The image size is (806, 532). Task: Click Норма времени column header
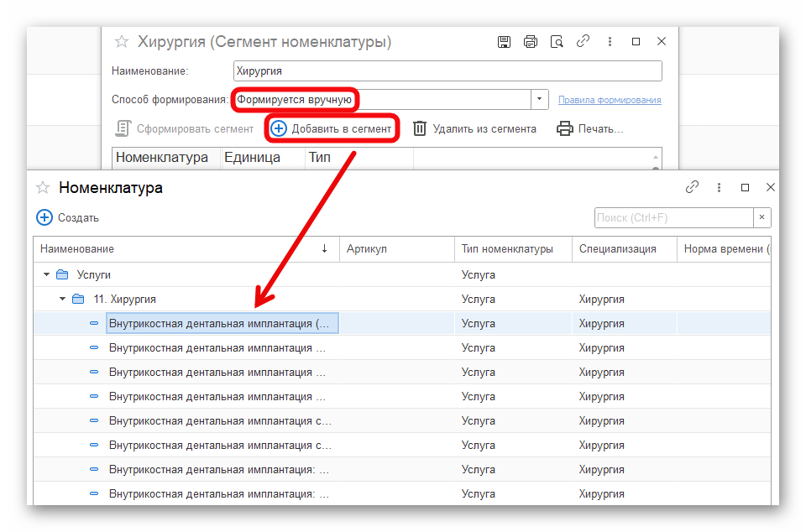pyautogui.click(x=723, y=249)
